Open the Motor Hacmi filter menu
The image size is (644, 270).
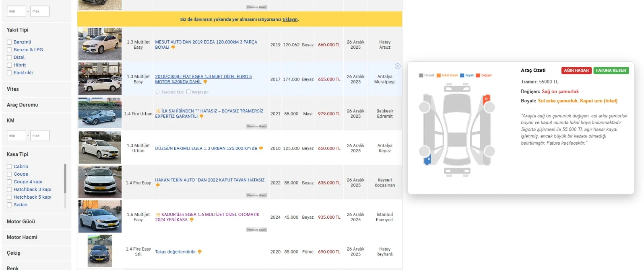click(22, 237)
